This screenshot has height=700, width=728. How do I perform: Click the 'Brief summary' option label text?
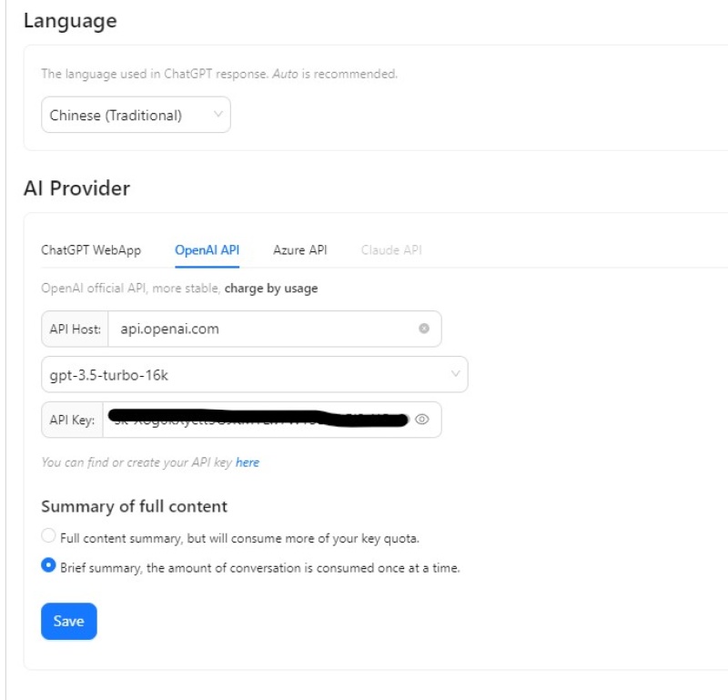[x=259, y=568]
